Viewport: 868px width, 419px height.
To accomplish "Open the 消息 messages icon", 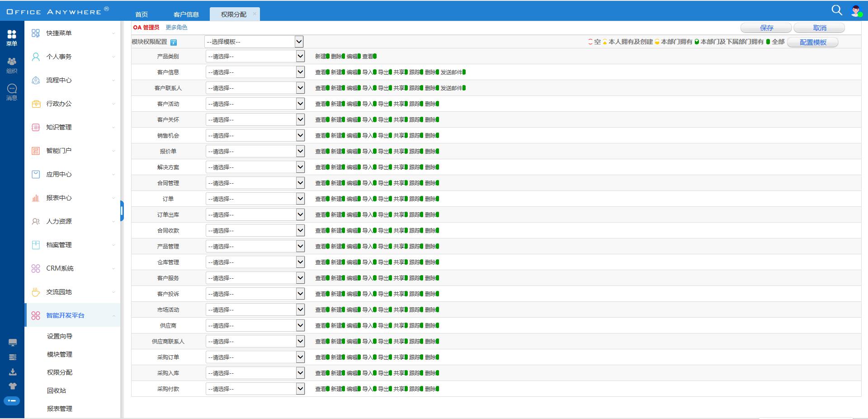I will pyautogui.click(x=12, y=92).
